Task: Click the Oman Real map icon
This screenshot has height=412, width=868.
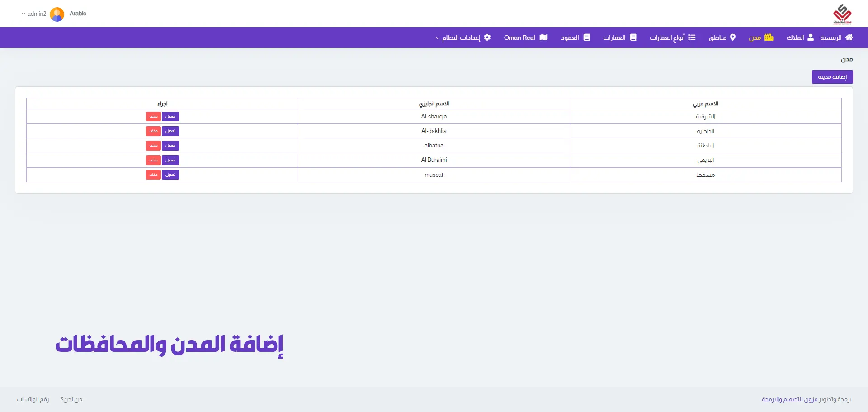Action: (543, 38)
